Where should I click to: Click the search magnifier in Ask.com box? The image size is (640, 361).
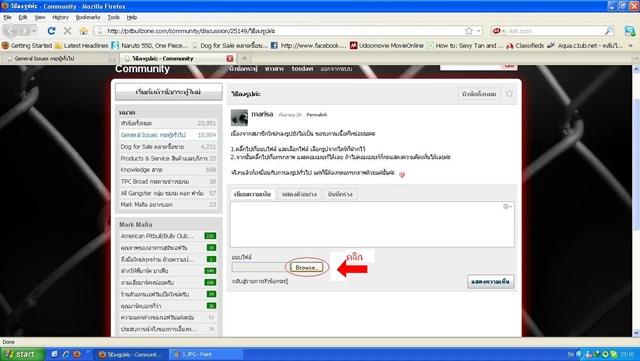[x=609, y=31]
